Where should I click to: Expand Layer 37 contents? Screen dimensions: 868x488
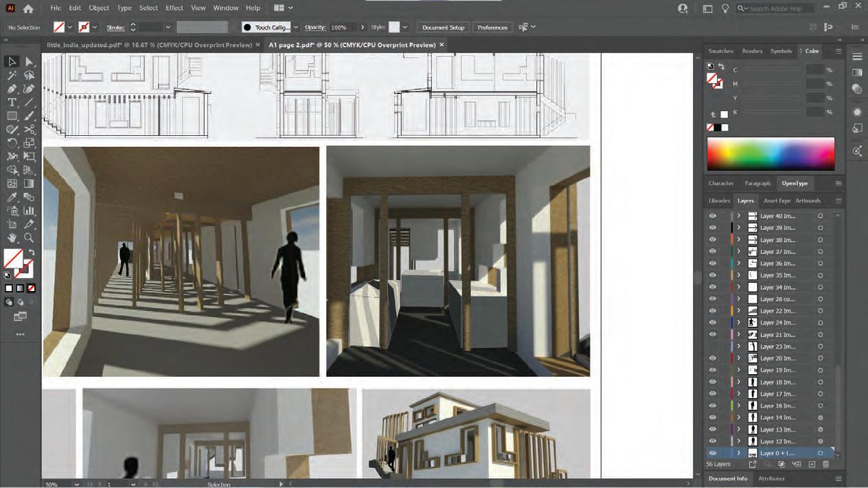[x=739, y=251]
